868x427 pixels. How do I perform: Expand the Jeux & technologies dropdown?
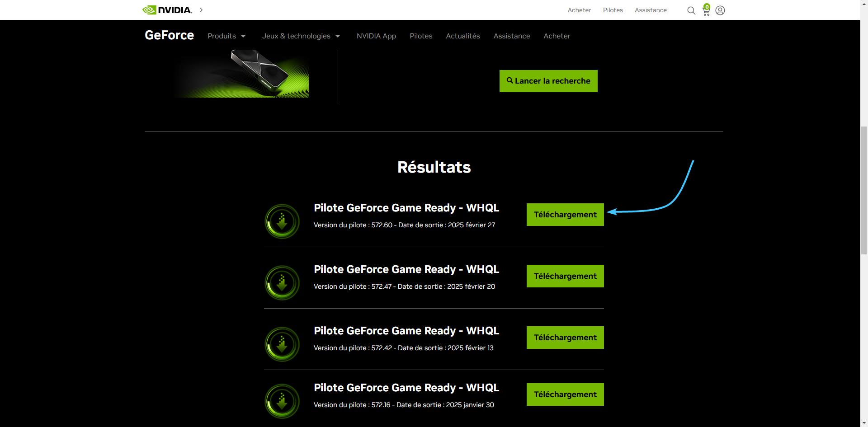[x=301, y=36]
